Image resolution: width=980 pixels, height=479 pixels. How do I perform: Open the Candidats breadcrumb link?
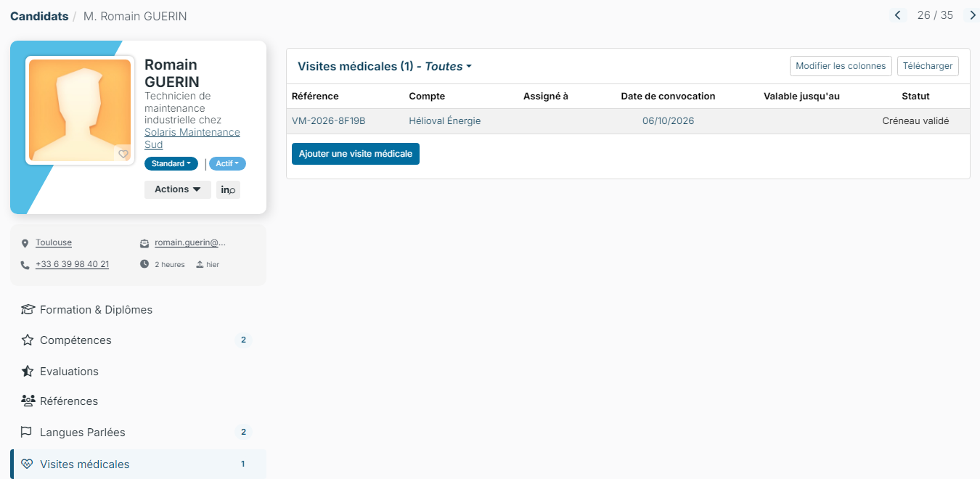[x=39, y=16]
